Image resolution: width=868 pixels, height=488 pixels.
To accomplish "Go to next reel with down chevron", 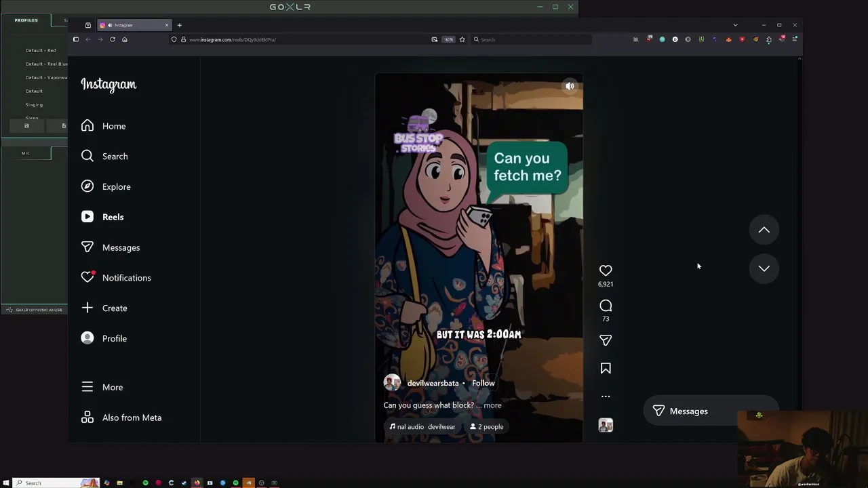I will click(x=764, y=268).
